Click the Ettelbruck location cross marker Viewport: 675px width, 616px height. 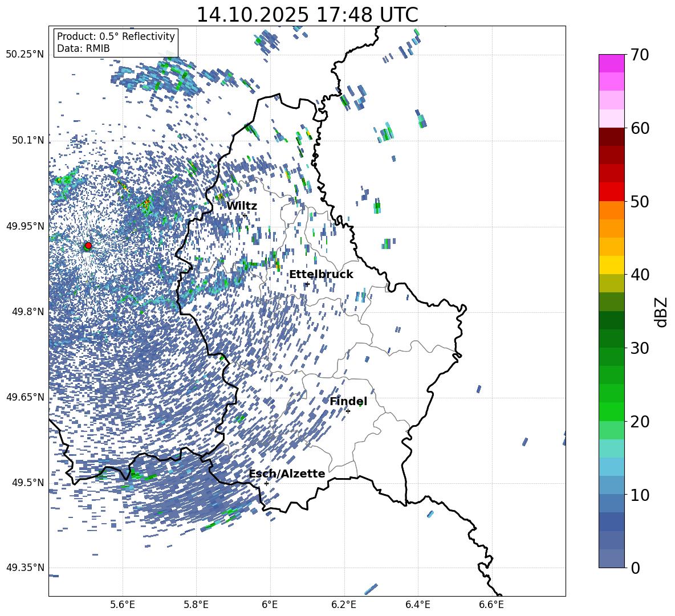[x=307, y=284]
